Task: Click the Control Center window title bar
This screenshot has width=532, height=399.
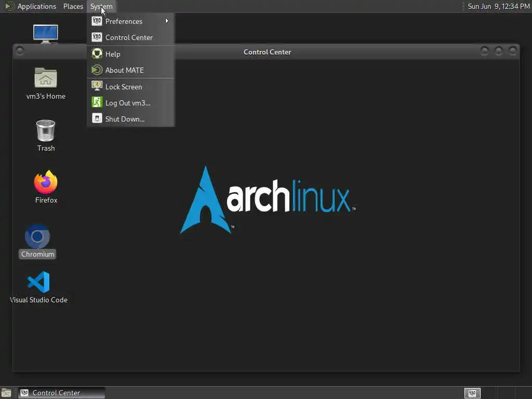Action: coord(267,52)
